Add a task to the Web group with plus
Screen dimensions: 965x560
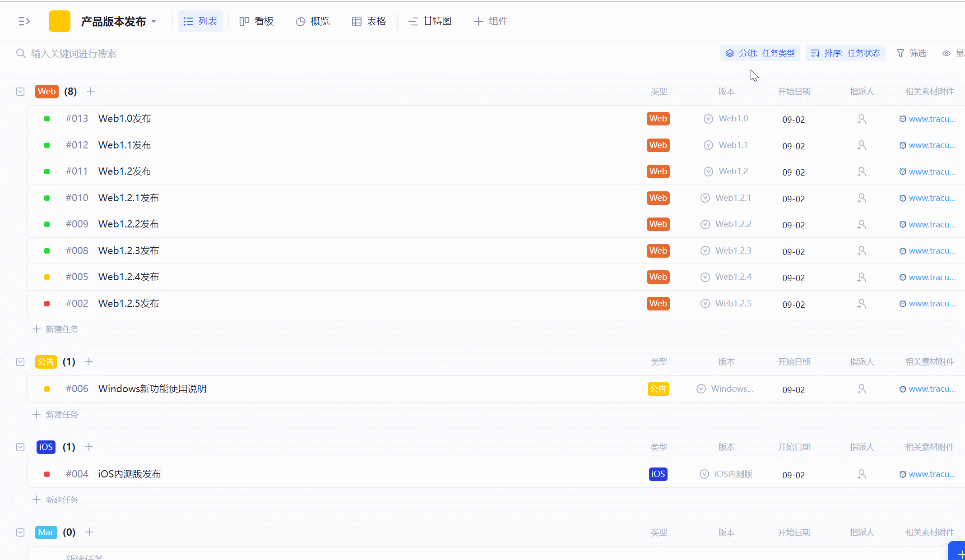click(x=91, y=91)
